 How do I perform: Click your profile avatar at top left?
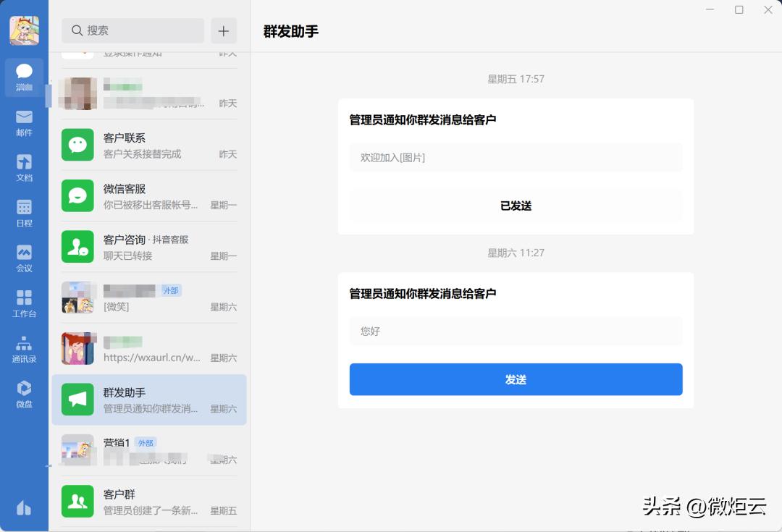coord(24,29)
